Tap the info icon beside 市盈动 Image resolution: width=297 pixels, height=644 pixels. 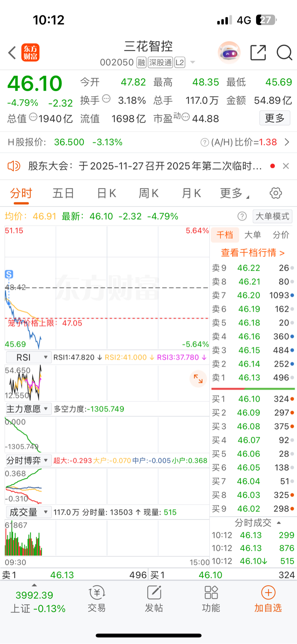tap(186, 117)
